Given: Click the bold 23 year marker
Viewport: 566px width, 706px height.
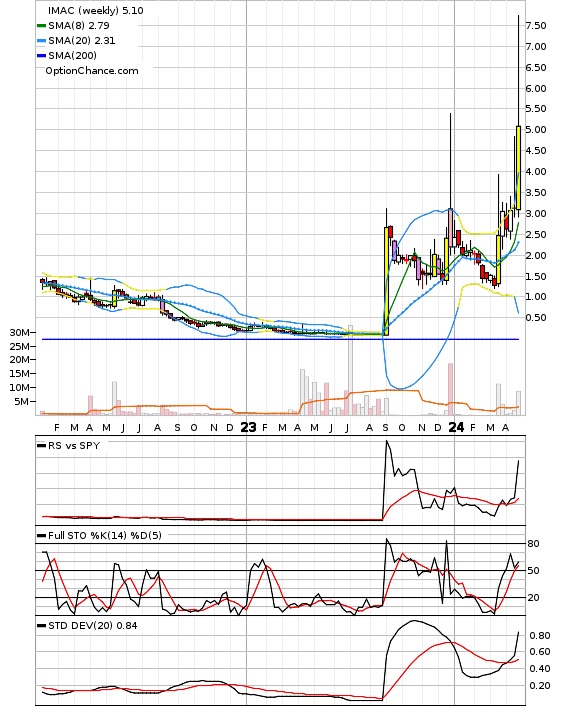Looking at the screenshot, I should coord(248,427).
